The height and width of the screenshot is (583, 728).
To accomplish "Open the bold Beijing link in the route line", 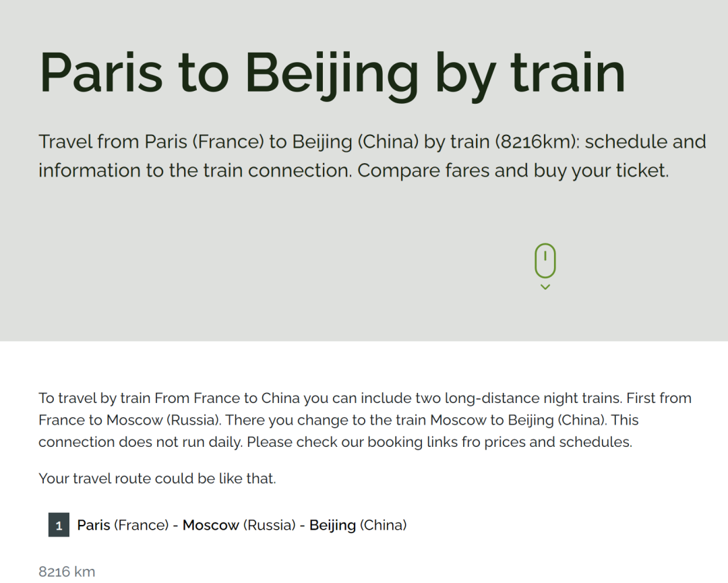I will point(332,525).
